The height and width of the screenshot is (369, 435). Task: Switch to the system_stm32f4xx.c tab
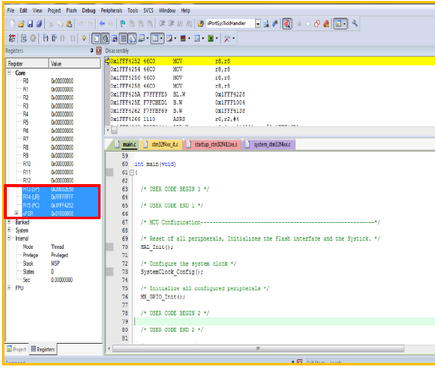click(269, 144)
